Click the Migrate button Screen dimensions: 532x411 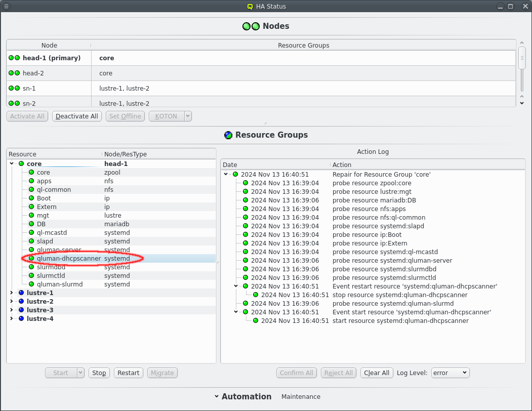coord(162,373)
